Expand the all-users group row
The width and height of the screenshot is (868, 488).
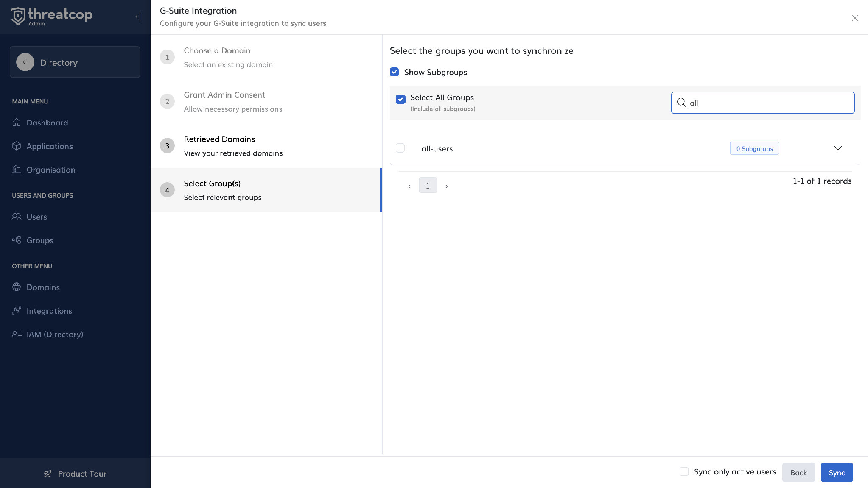pyautogui.click(x=838, y=148)
